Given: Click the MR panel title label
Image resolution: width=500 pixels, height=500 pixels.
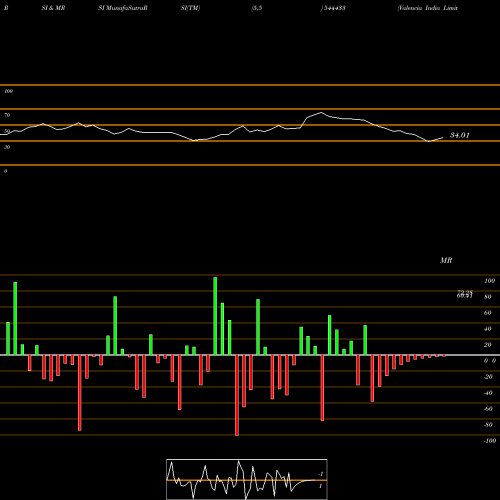Looking at the screenshot, I should pyautogui.click(x=446, y=260).
